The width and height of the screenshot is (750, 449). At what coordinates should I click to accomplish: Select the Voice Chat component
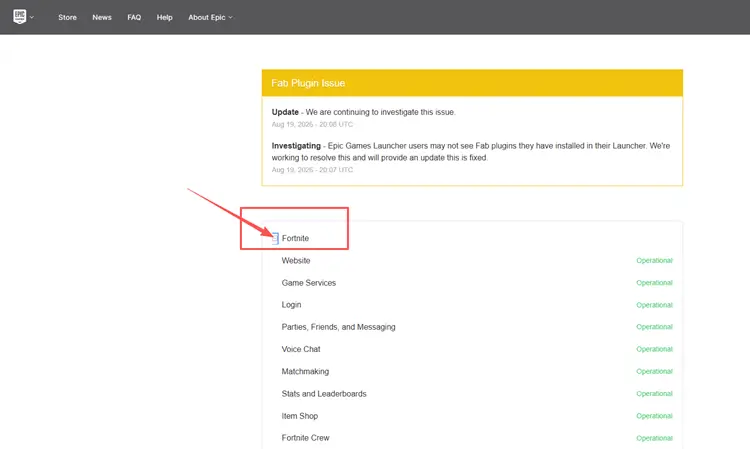[301, 349]
